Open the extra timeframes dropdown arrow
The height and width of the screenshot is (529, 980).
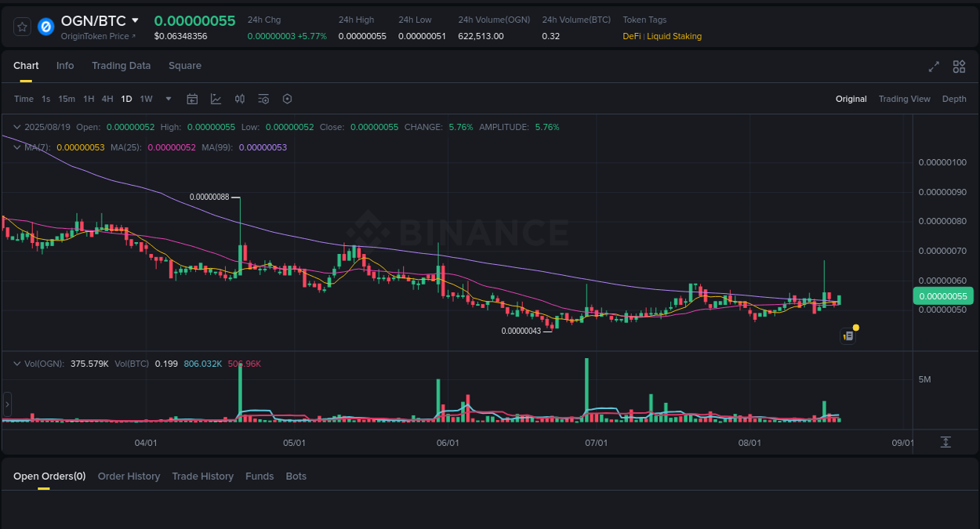click(x=168, y=99)
